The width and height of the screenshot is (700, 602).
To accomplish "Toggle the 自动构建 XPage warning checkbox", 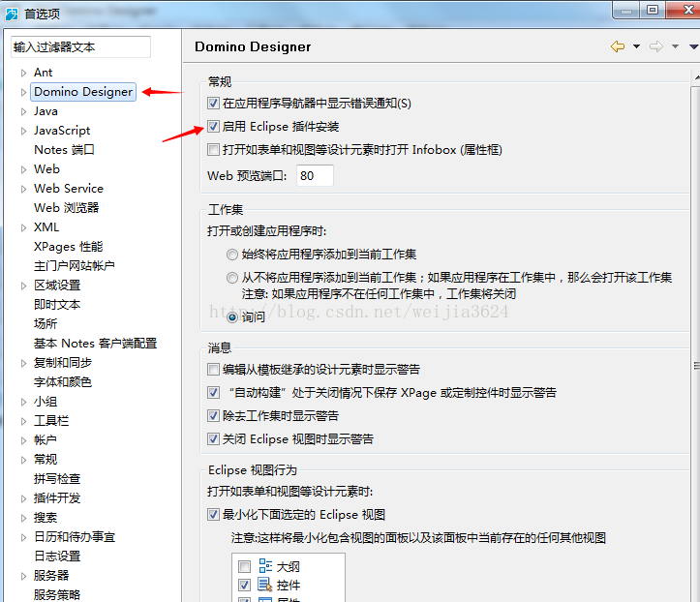I will [x=213, y=393].
